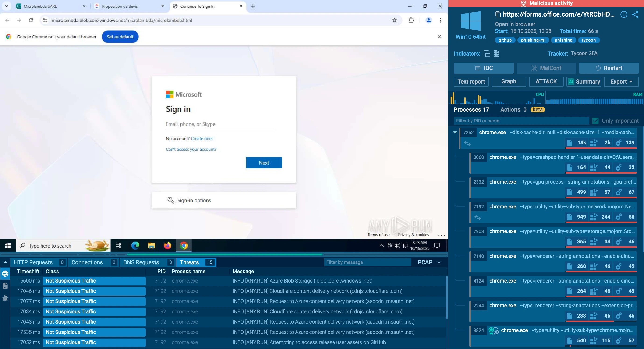644x349 pixels.
Task: Switch to the Microlambda SARL browser tab
Action: point(40,6)
